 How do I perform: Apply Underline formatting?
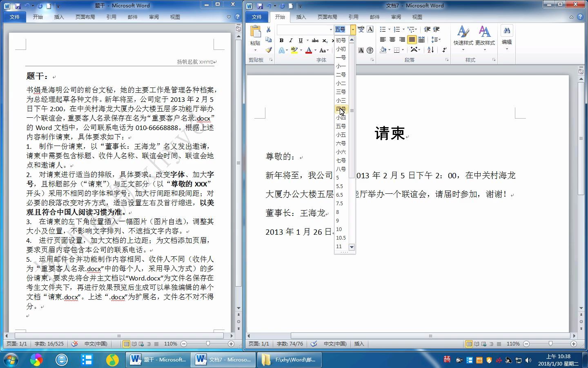click(300, 40)
